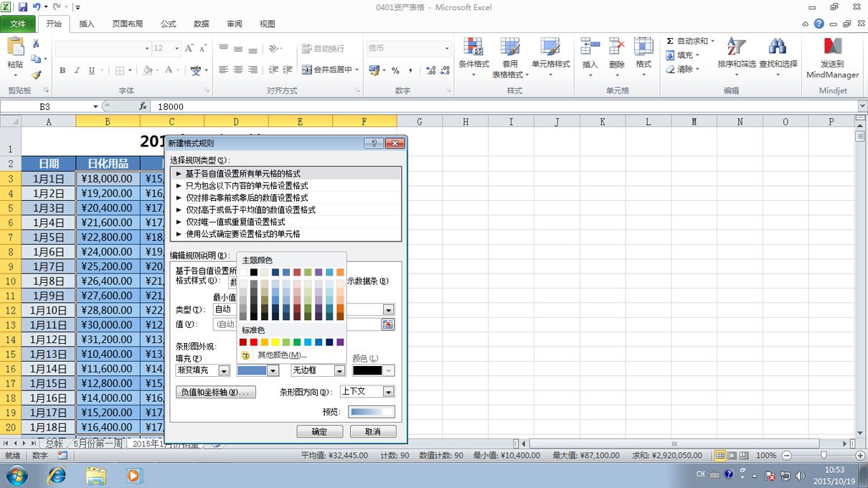Select rule type 仅对高于或低于平均值的数值设置格式

coord(286,210)
